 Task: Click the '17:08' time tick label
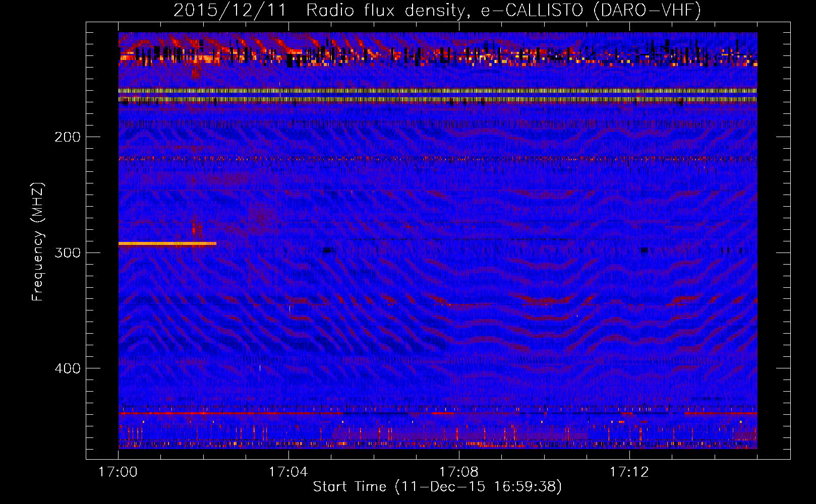click(x=458, y=472)
